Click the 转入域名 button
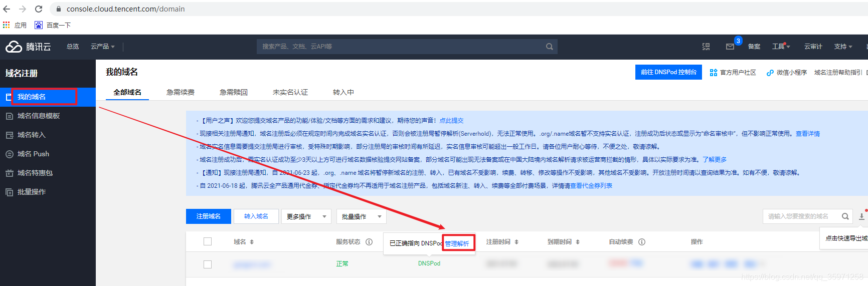This screenshot has width=868, height=286. click(256, 216)
